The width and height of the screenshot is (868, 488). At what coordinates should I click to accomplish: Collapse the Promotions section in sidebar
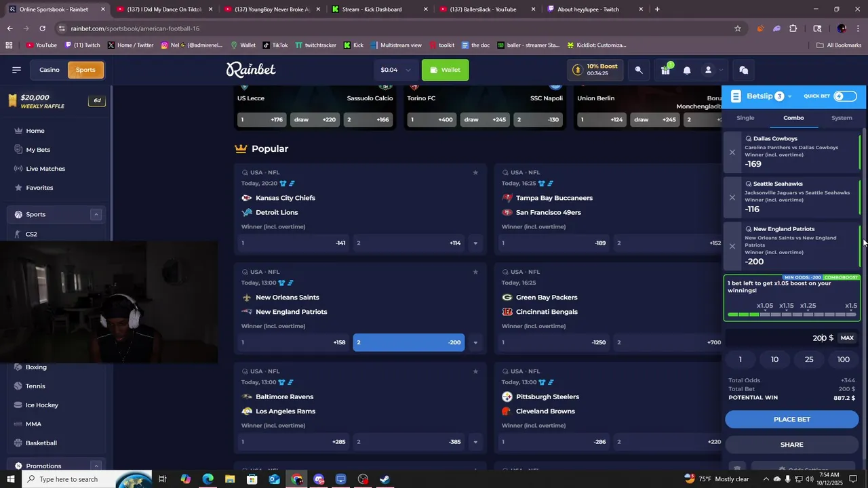(96, 466)
